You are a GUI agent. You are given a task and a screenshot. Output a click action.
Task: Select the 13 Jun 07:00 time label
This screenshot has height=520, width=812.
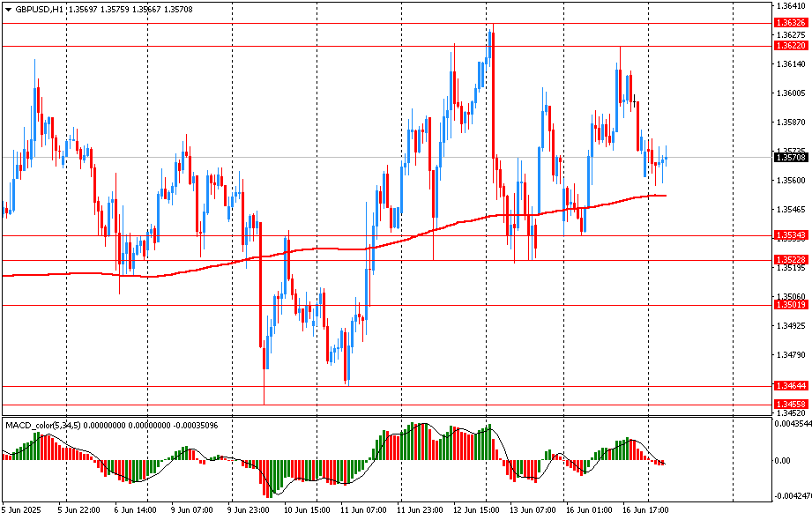coord(532,509)
